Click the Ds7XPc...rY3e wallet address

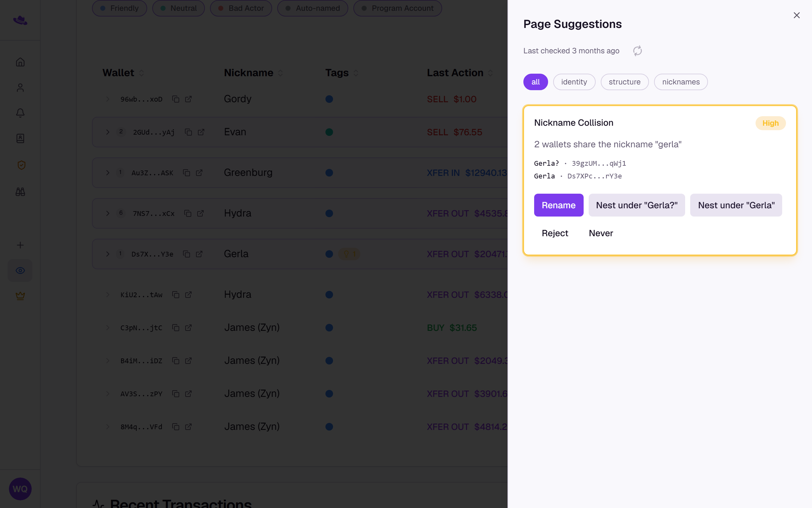595,176
